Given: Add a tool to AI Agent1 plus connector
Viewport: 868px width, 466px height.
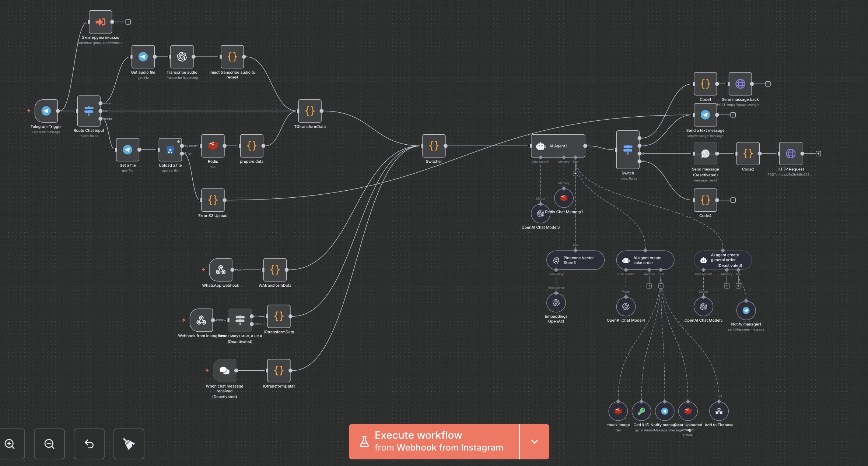Looking at the screenshot, I should [575, 173].
